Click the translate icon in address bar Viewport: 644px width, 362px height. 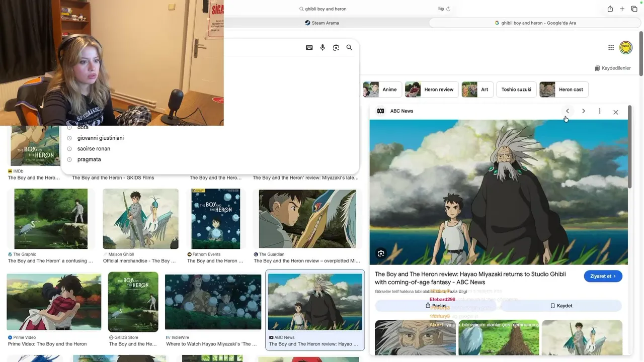coord(441,9)
